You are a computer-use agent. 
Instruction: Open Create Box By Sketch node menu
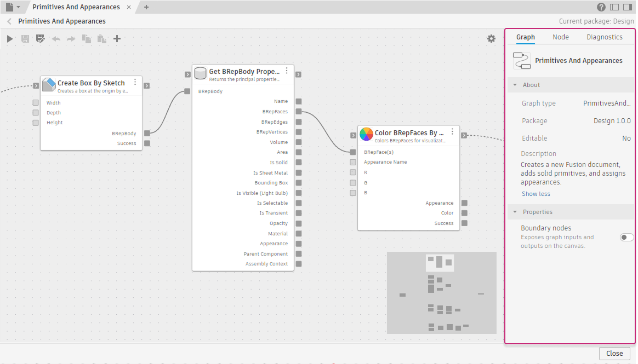(x=135, y=83)
